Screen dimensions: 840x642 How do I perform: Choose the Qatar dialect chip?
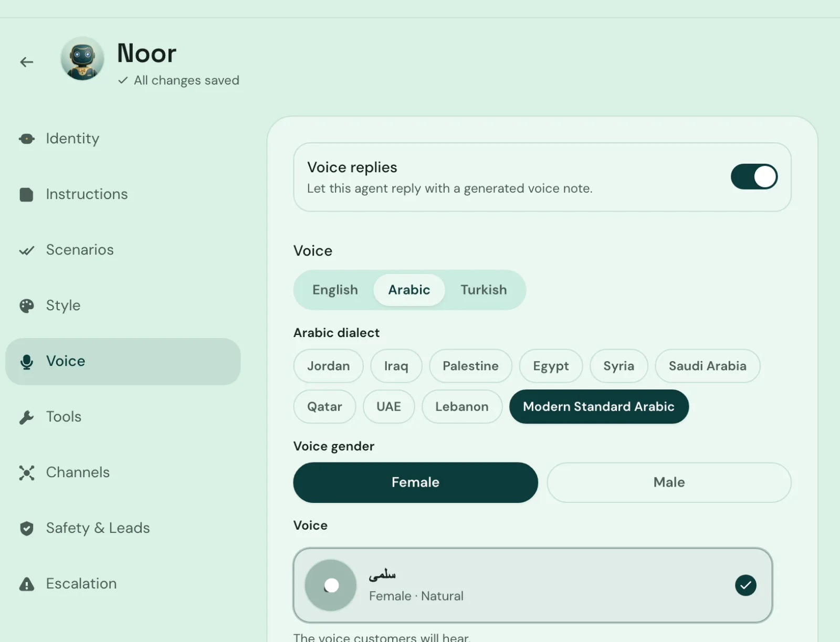coord(324,406)
